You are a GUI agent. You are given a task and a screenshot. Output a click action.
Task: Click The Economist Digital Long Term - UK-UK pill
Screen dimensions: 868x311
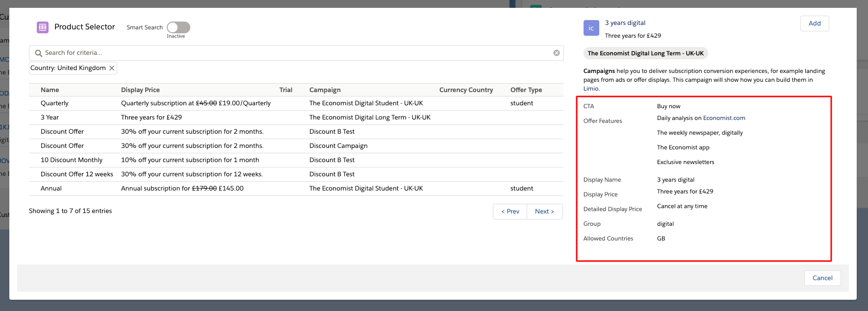point(645,53)
